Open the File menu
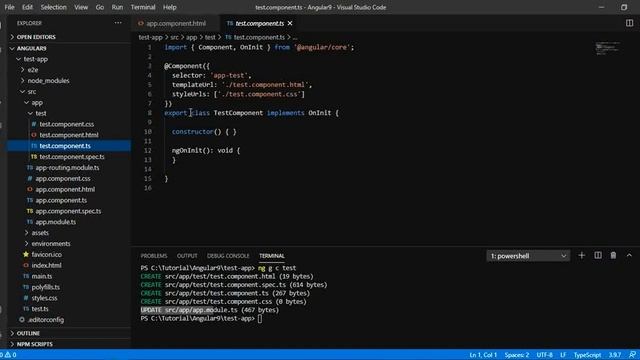The height and width of the screenshot is (360, 640). click(x=9, y=7)
